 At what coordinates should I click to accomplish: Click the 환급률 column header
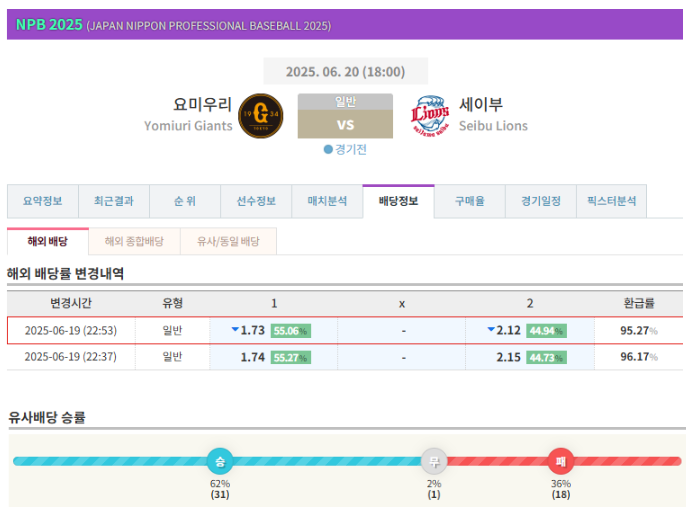click(639, 303)
